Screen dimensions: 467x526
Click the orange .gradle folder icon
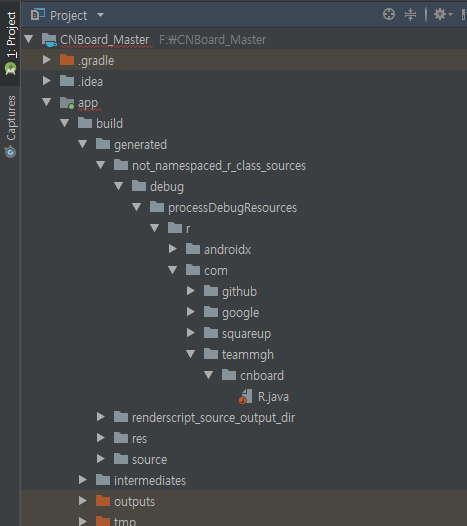(x=67, y=60)
